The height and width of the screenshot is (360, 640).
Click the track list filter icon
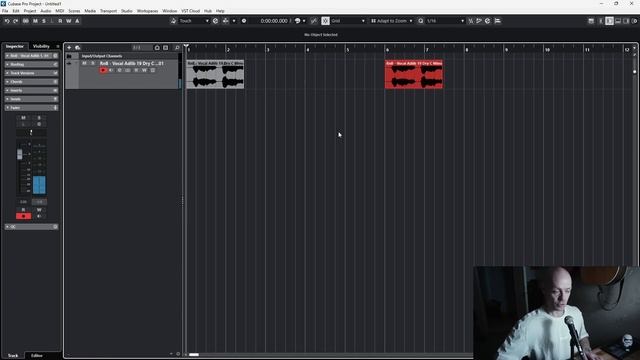(x=165, y=48)
